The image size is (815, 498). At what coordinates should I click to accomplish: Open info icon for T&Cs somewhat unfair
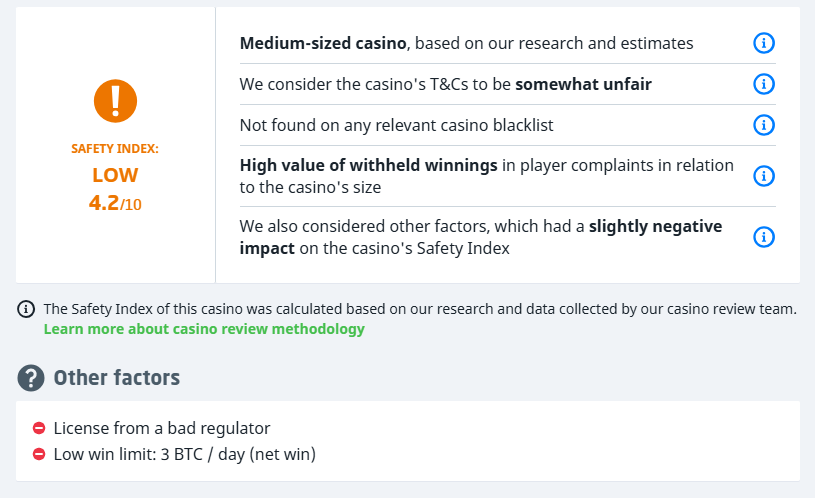[x=763, y=85]
